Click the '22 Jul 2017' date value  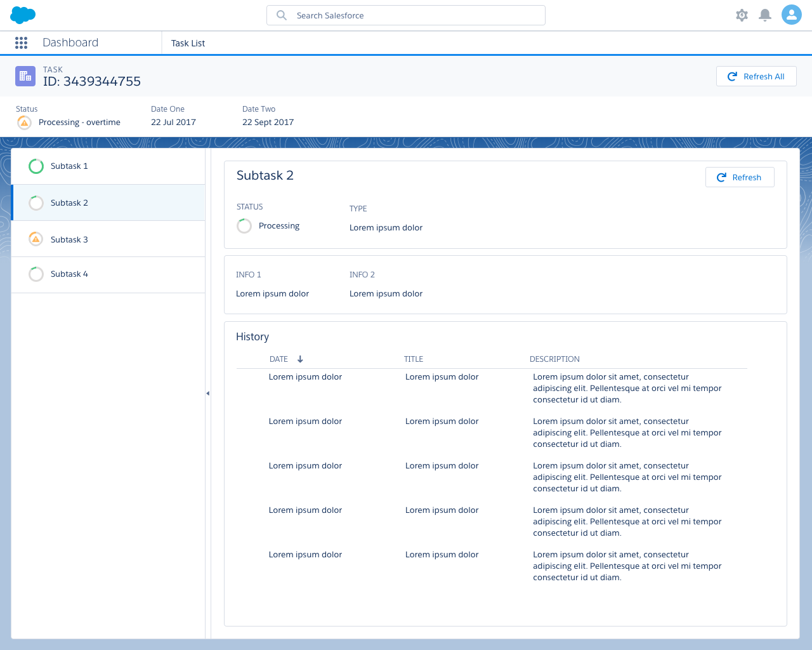tap(173, 123)
